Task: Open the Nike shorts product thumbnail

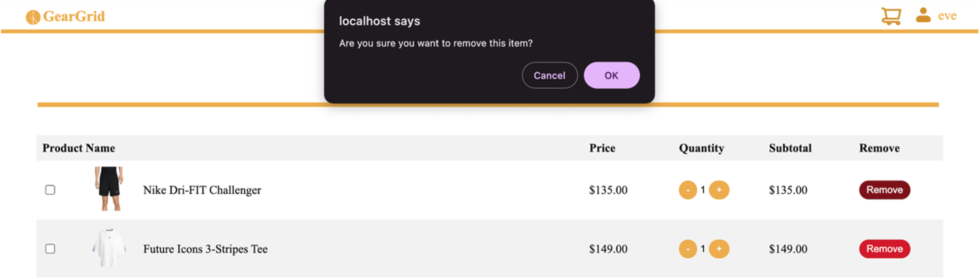Action: (x=109, y=189)
